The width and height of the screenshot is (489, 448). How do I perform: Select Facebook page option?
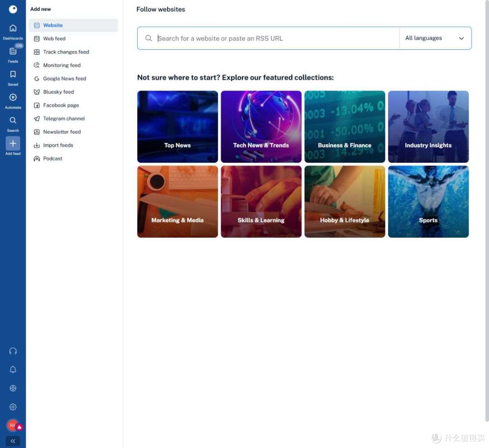(73, 105)
